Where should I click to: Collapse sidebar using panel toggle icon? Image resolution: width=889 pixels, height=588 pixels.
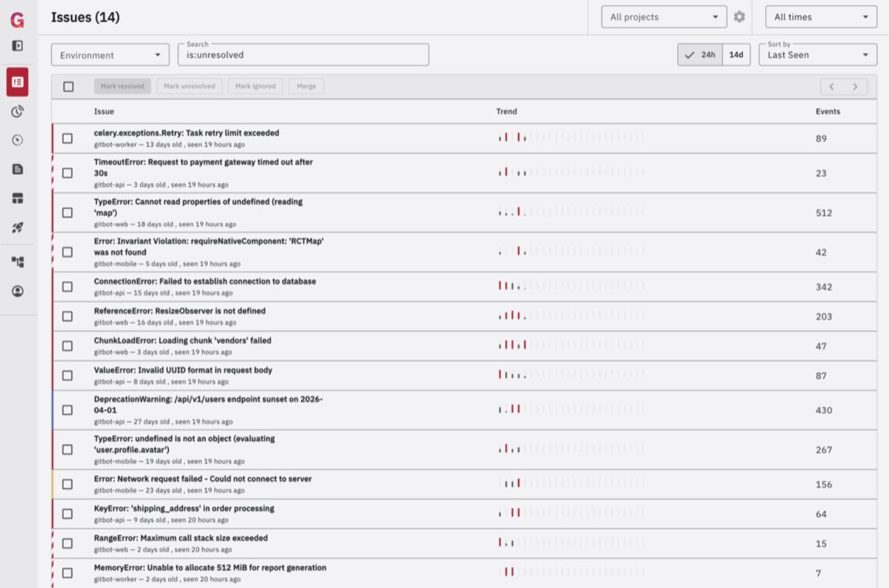click(17, 46)
